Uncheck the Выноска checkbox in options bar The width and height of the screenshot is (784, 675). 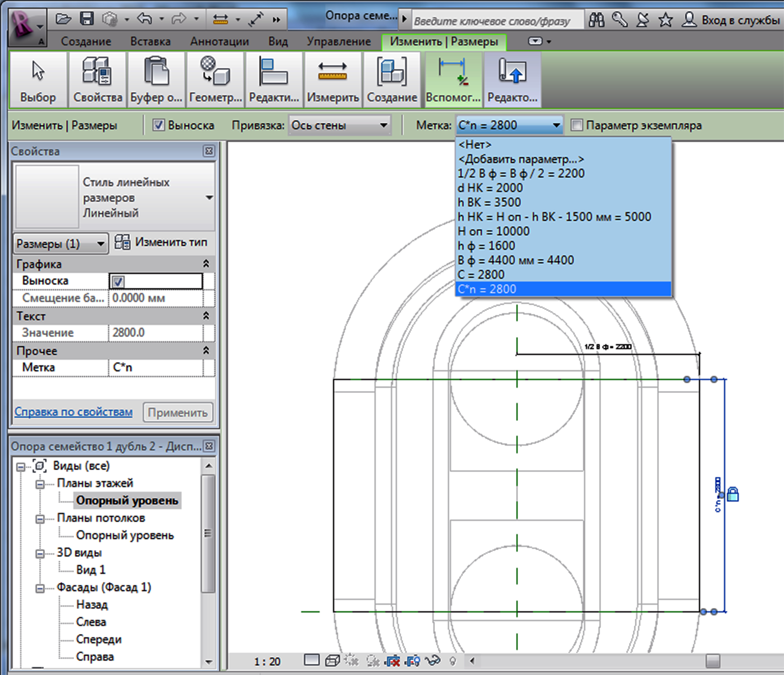[x=158, y=125]
